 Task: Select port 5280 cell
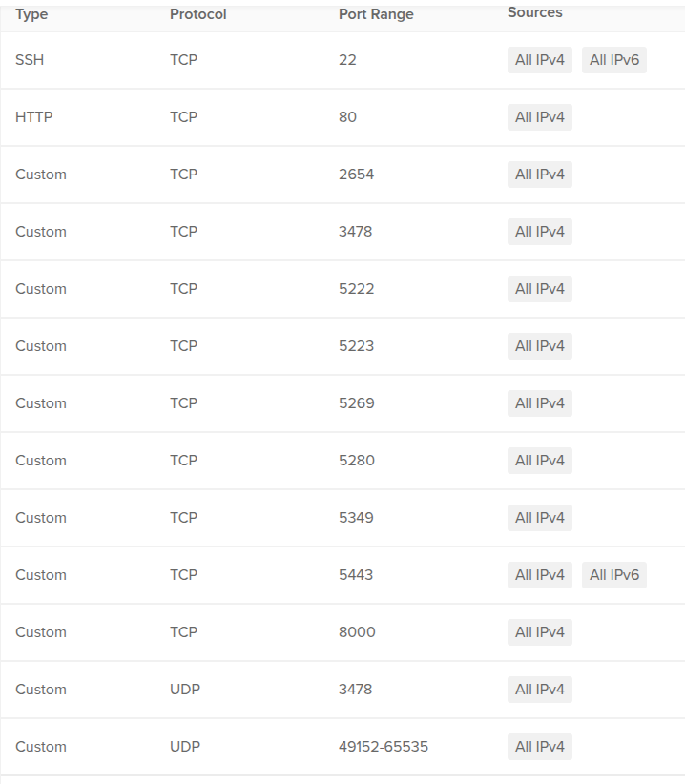[x=357, y=461]
